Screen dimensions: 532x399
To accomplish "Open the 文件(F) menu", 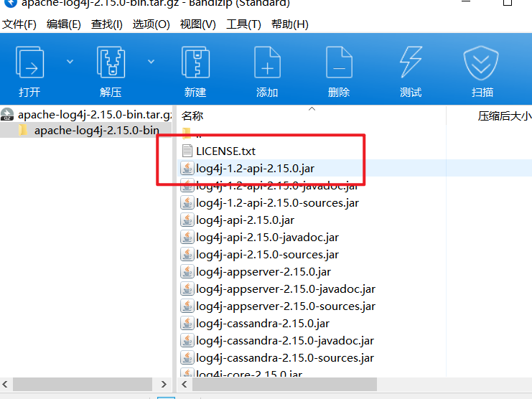I will 19,24.
